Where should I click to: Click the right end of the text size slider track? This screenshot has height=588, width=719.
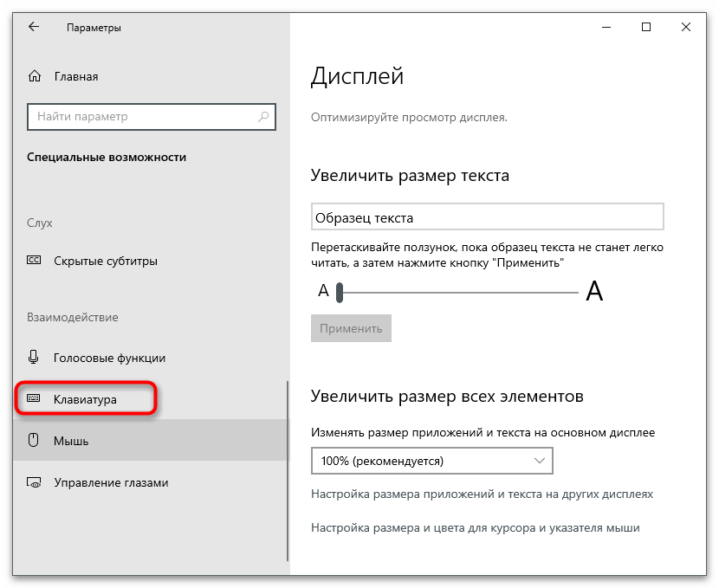click(x=576, y=293)
